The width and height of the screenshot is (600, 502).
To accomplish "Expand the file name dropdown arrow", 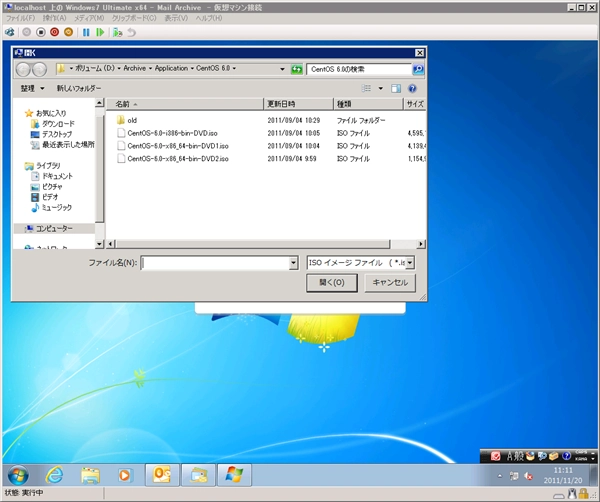I will 293,263.
